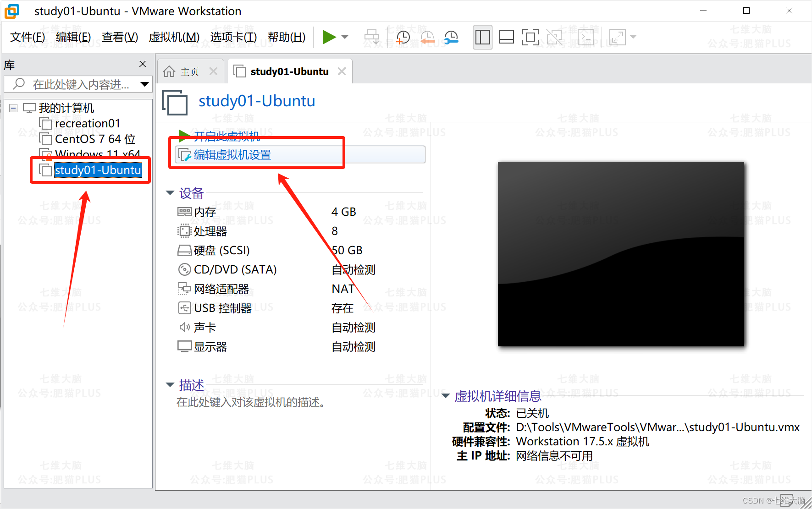The width and height of the screenshot is (812, 509).
Task: Click the Unity mode toolbar icon
Action: (554, 37)
